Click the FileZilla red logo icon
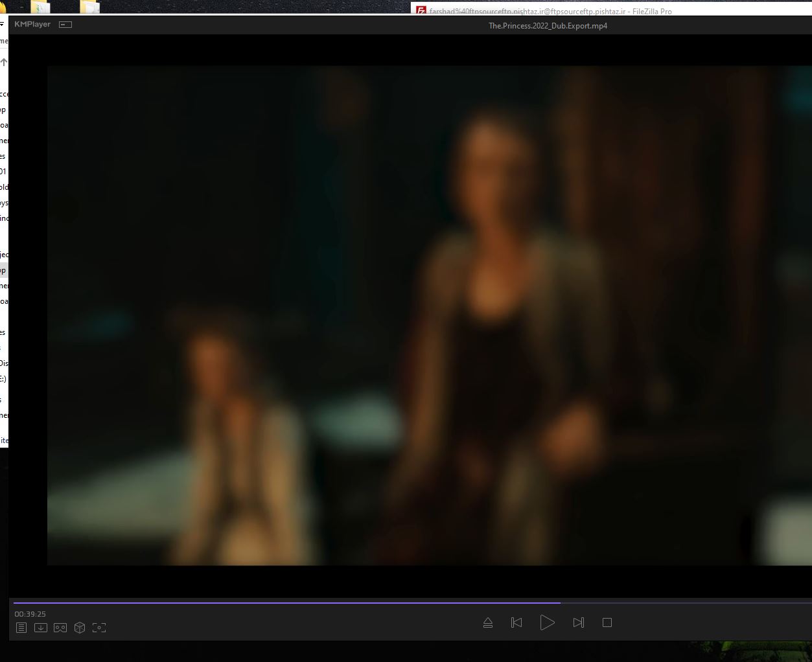The width and height of the screenshot is (812, 662). point(421,11)
